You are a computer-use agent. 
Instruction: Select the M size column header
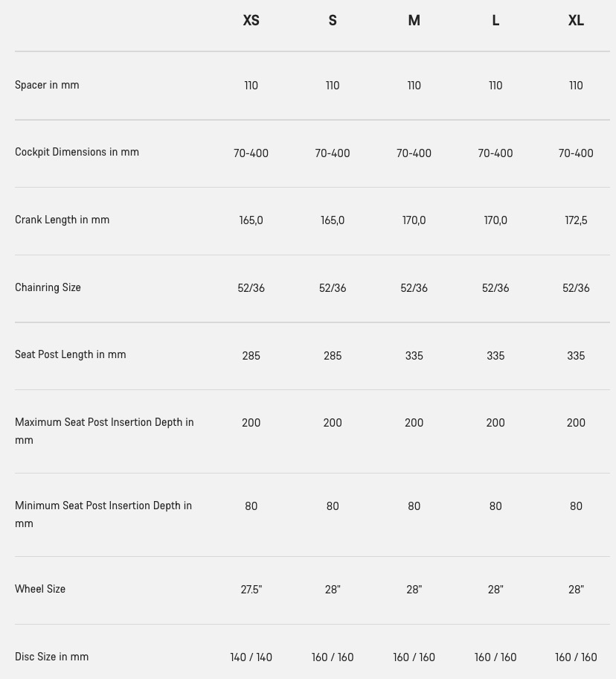tap(414, 20)
